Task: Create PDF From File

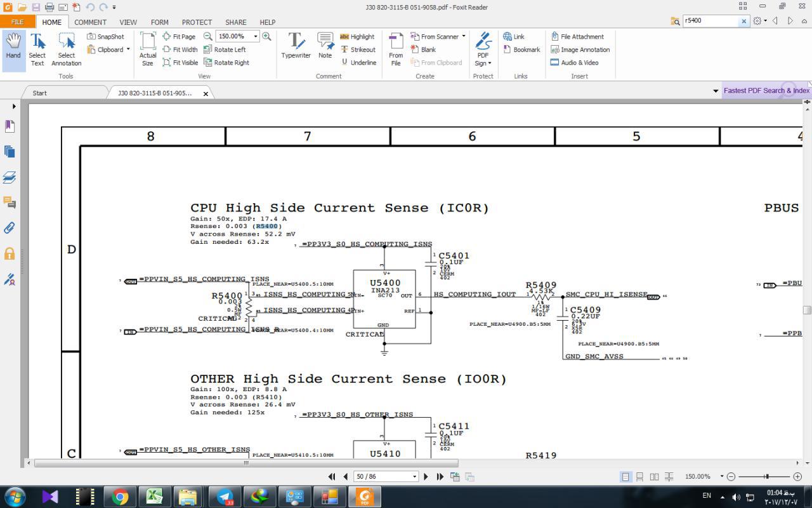Action: [x=396, y=48]
